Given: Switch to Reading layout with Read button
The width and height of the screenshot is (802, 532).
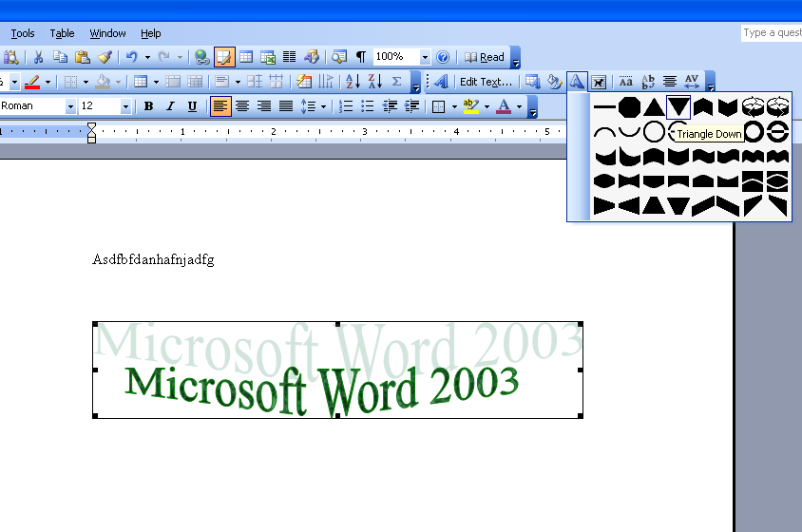Looking at the screenshot, I should click(485, 57).
